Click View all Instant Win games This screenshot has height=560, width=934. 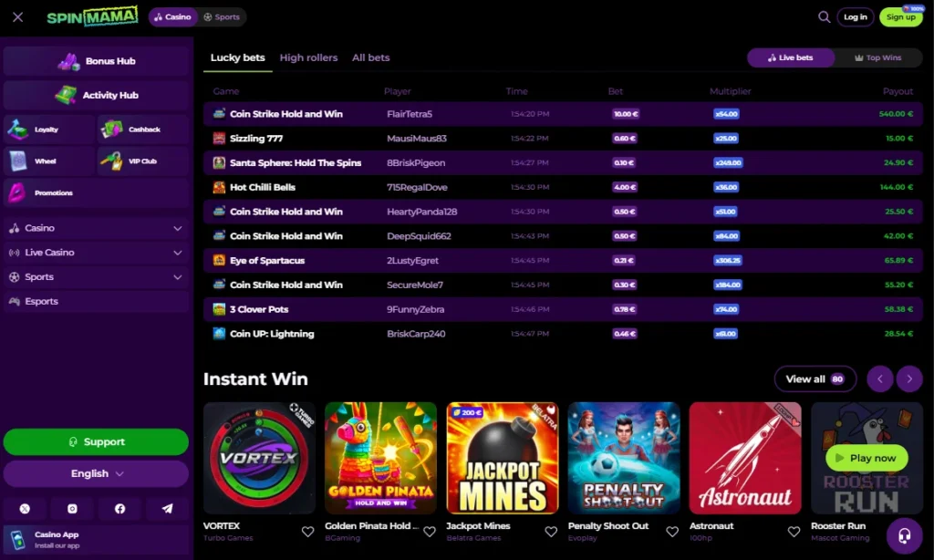pyautogui.click(x=815, y=379)
